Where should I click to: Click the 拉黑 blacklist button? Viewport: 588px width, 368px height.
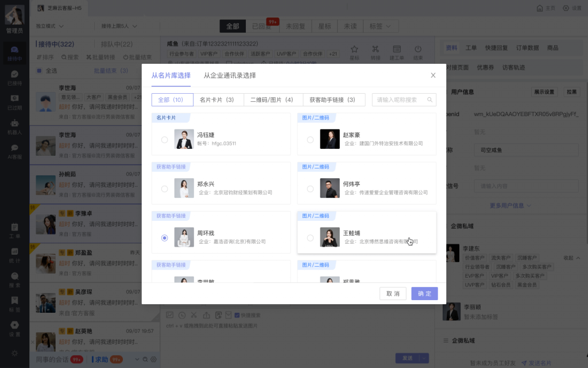571,92
